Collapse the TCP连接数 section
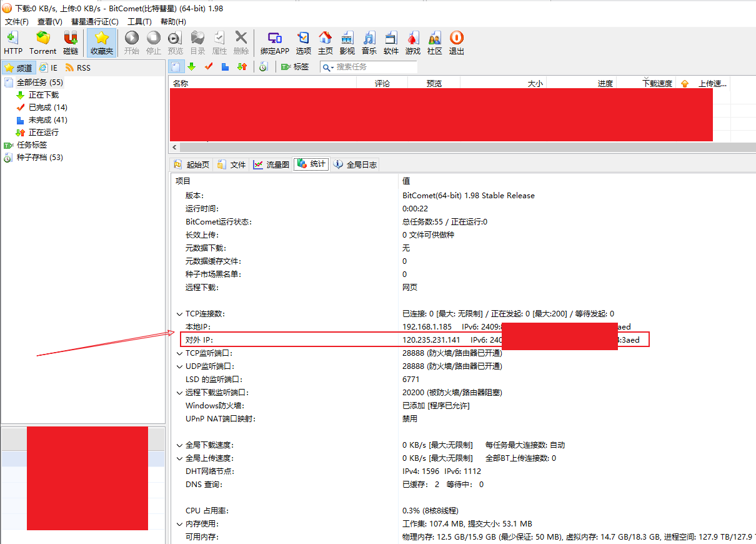The width and height of the screenshot is (756, 544). 179,314
